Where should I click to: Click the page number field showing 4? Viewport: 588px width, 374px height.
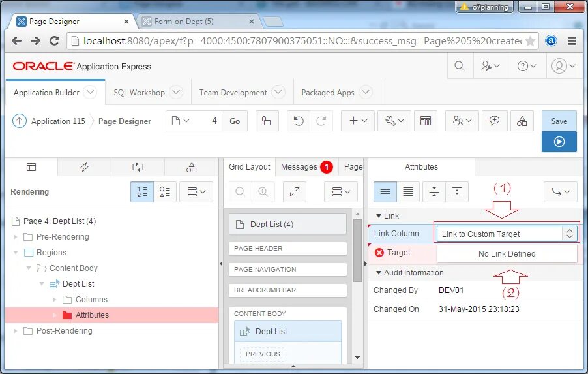pos(209,121)
